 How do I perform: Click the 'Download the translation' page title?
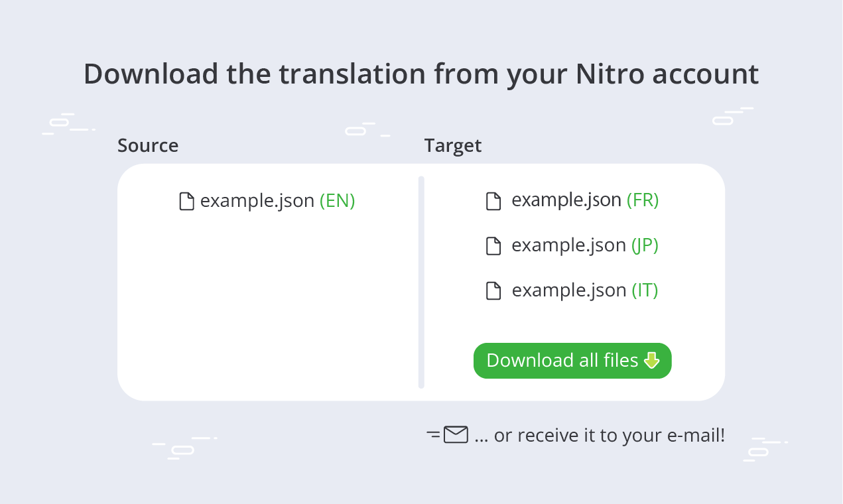(421, 74)
